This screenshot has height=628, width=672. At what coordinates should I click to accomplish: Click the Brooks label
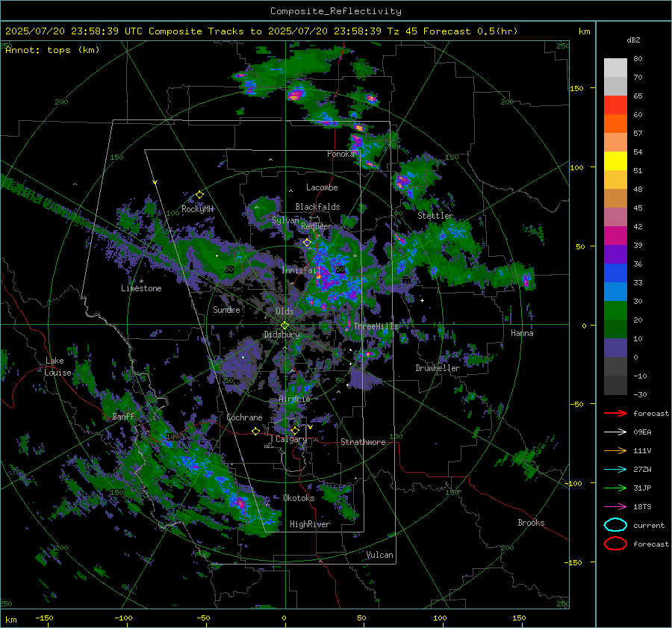[x=531, y=523]
